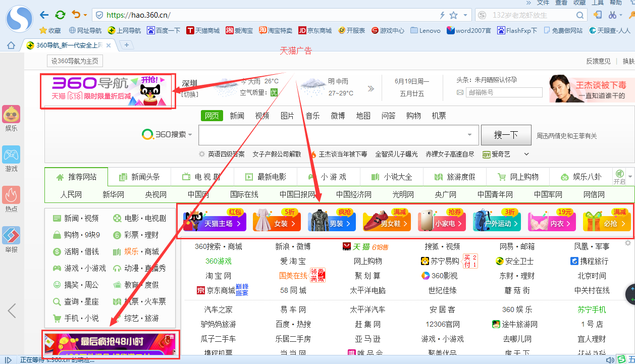Switch to the 推荐网站 tab
This screenshot has width=635, height=364.
tap(76, 177)
